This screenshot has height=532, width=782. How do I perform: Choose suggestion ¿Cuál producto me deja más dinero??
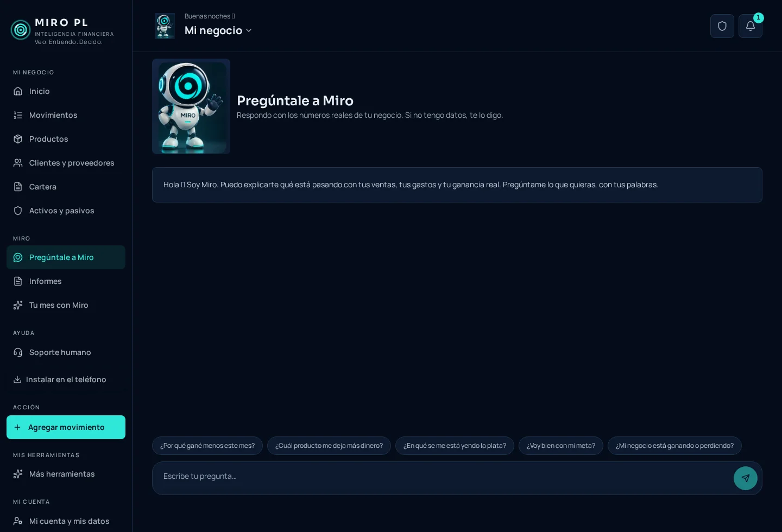point(329,446)
